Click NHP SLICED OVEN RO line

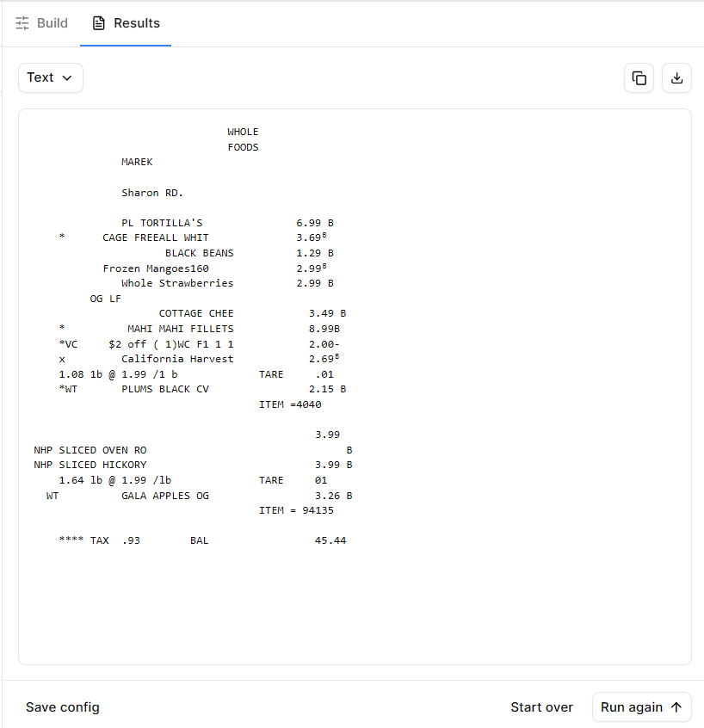tap(90, 450)
